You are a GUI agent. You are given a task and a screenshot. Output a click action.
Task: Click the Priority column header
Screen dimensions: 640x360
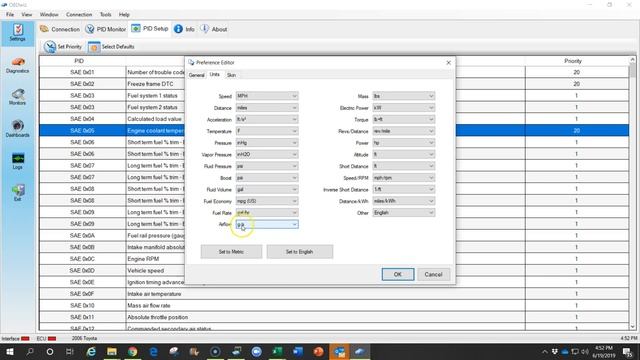pyautogui.click(x=573, y=61)
